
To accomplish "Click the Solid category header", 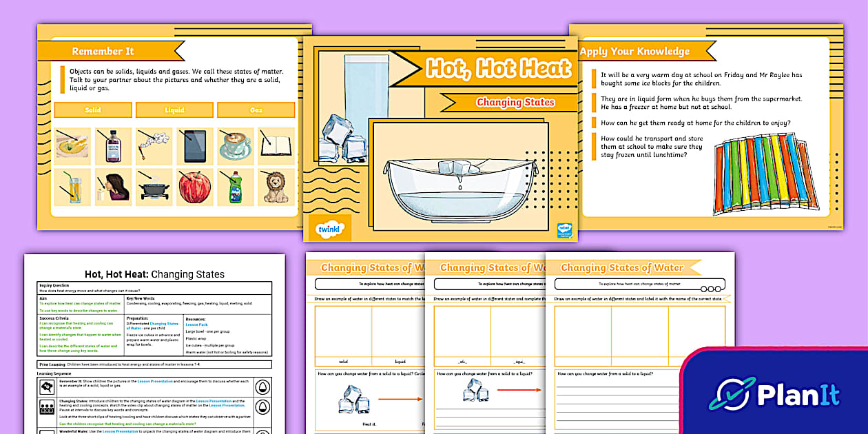I will 92,110.
